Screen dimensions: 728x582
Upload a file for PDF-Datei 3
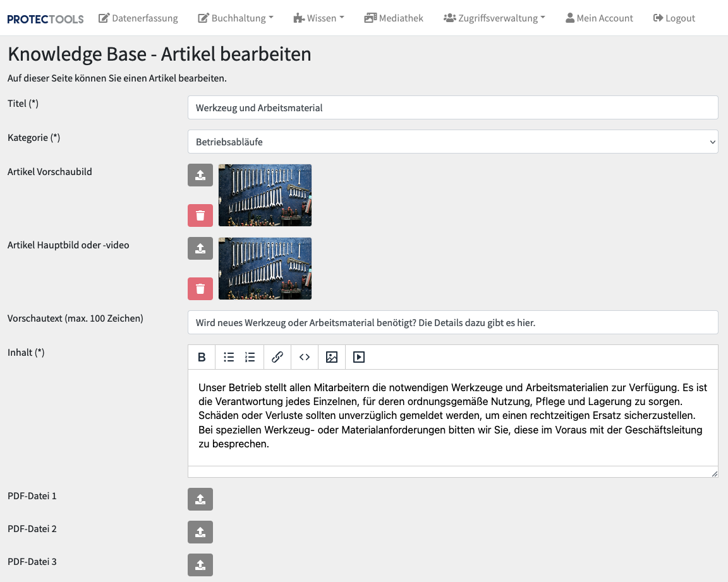point(200,565)
